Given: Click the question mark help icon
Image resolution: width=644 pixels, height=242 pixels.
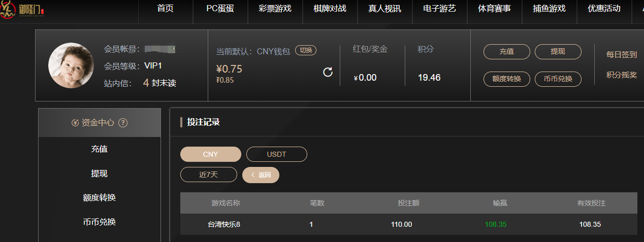Looking at the screenshot, I should click(122, 123).
